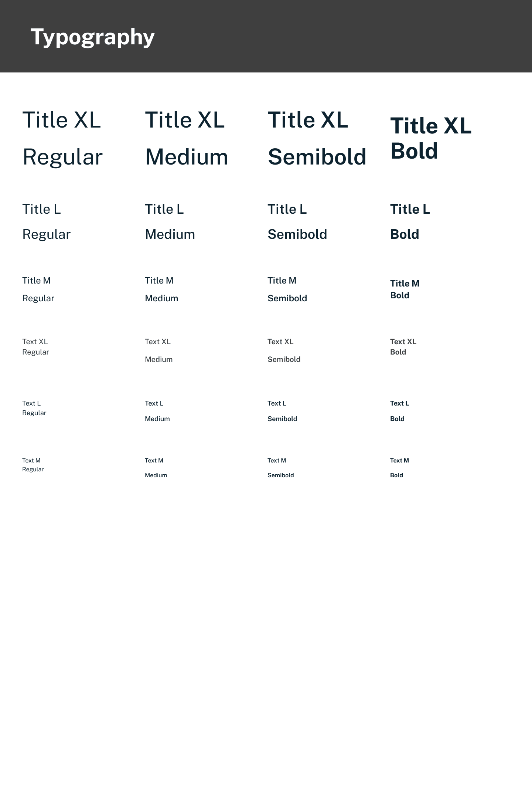This screenshot has height=810, width=532.
Task: Click the Title XL Medium sample
Action: pos(186,138)
